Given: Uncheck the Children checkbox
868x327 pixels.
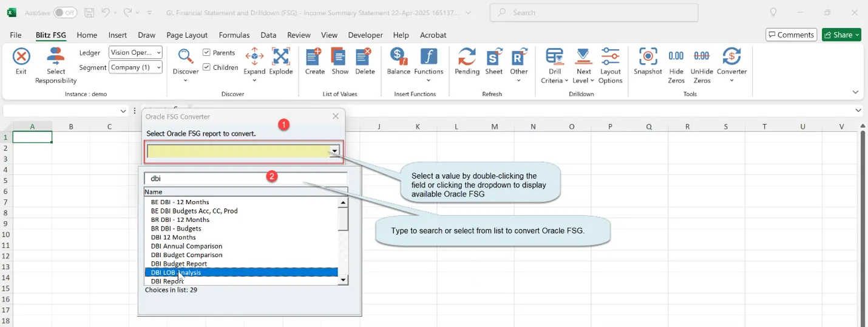Looking at the screenshot, I should [207, 67].
